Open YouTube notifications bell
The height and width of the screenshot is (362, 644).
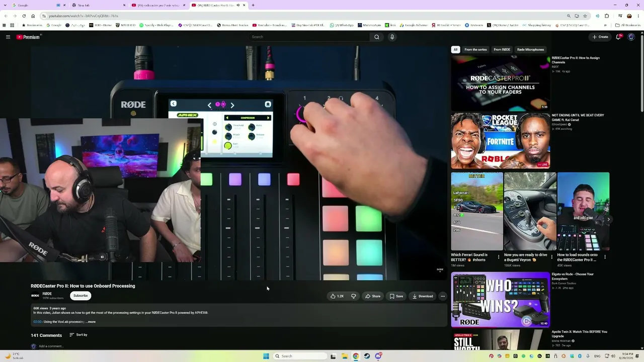pyautogui.click(x=618, y=37)
